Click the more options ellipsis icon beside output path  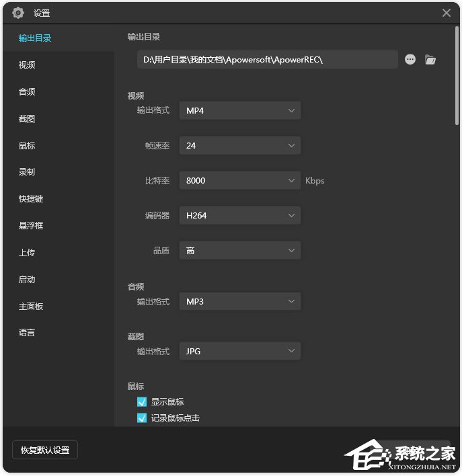click(410, 60)
